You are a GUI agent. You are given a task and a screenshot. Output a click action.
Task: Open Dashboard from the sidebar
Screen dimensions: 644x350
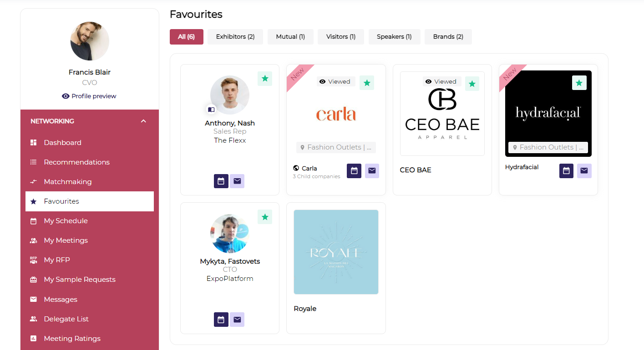tap(62, 143)
